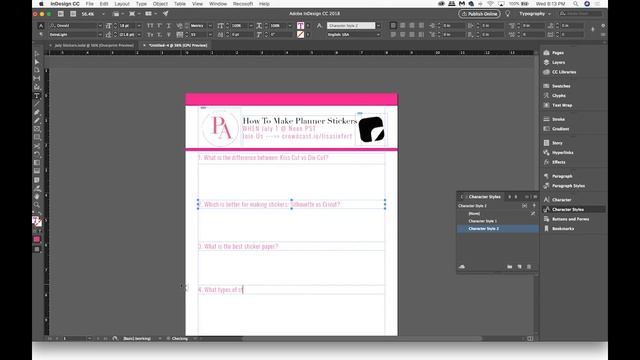Toggle Strikethrough formatting
Viewport: 640px width, 360px height.
(169, 35)
